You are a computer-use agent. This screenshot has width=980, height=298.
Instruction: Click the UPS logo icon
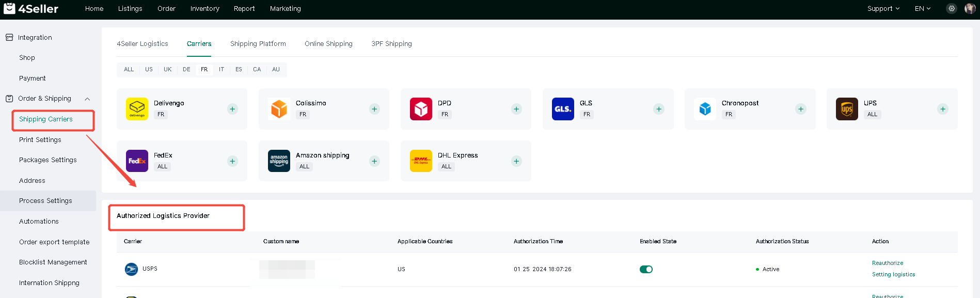(847, 109)
